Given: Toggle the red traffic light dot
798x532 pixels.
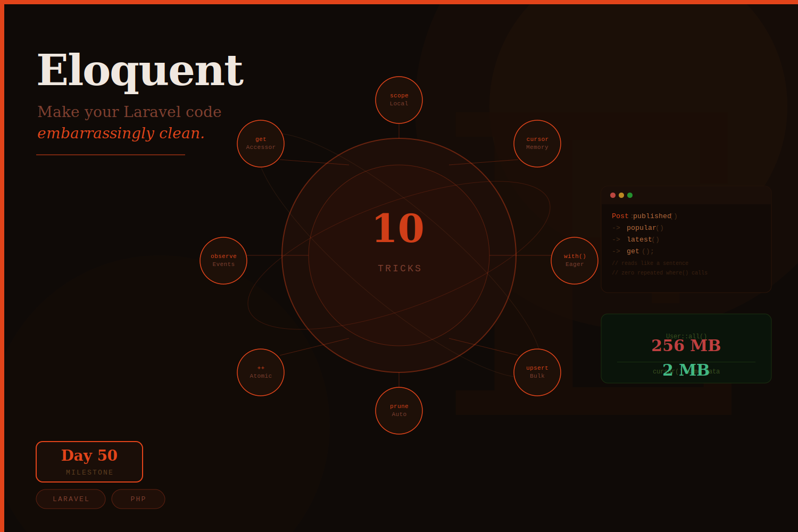Looking at the screenshot, I should (x=612, y=195).
